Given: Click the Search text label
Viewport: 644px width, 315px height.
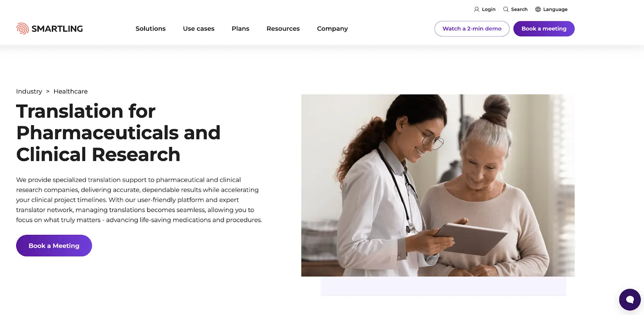Looking at the screenshot, I should coord(519,9).
